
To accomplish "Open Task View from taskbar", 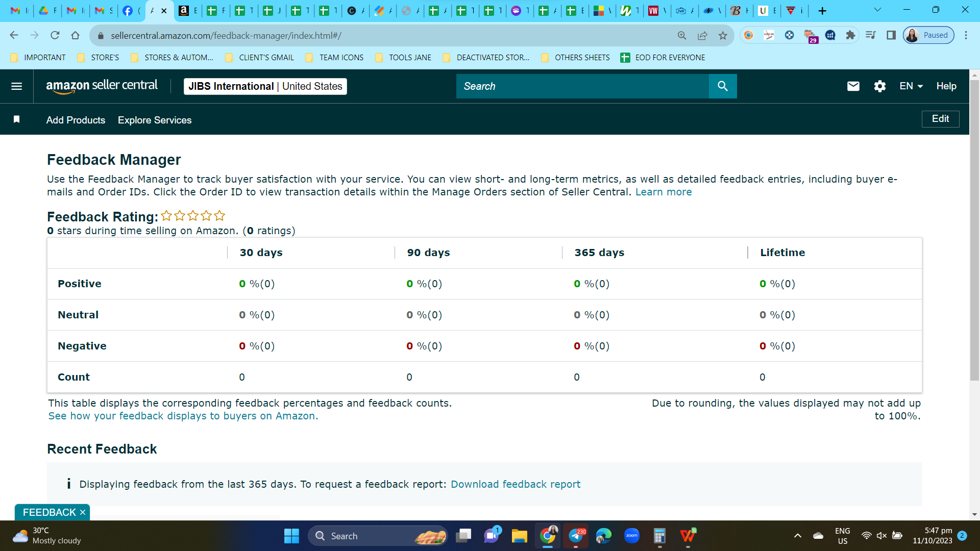I will [463, 536].
